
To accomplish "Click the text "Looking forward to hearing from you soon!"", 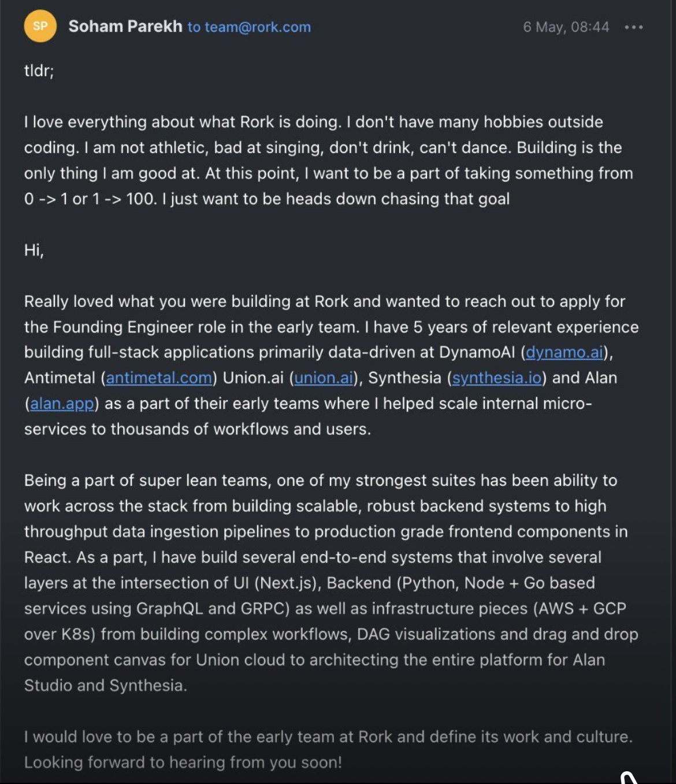I will 183,762.
